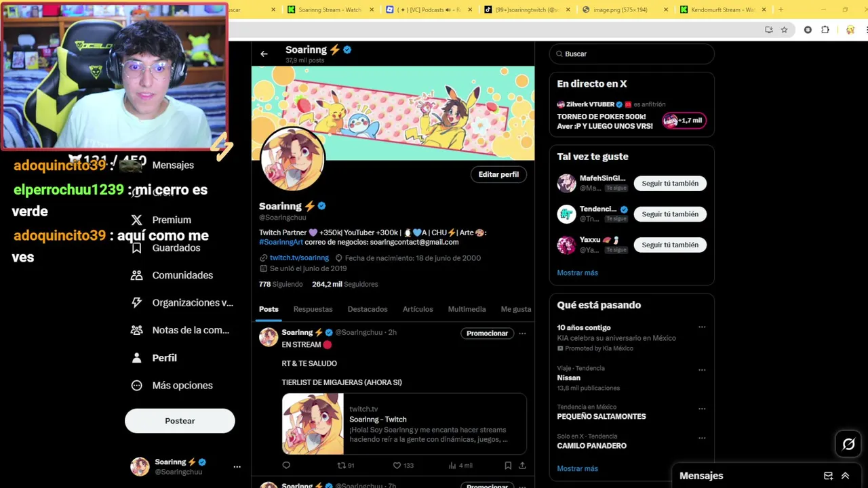Switch to Soarinng Stream browser tab
Image resolution: width=868 pixels, height=488 pixels.
[x=330, y=9]
